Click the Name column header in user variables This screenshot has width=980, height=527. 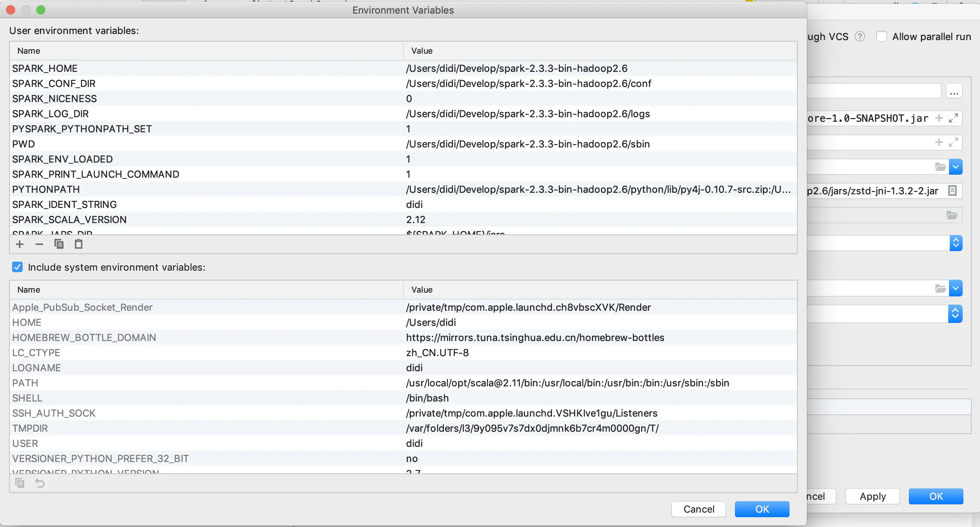coord(29,51)
